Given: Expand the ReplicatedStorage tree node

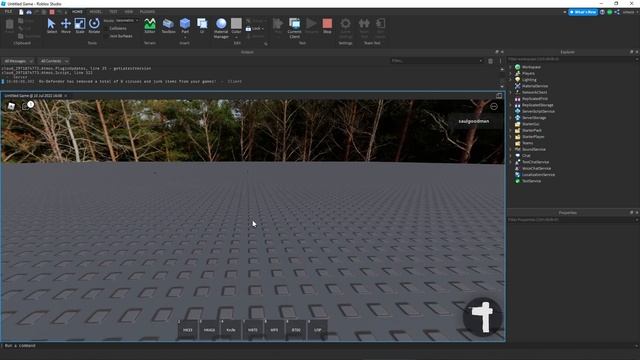Looking at the screenshot, I should point(510,105).
